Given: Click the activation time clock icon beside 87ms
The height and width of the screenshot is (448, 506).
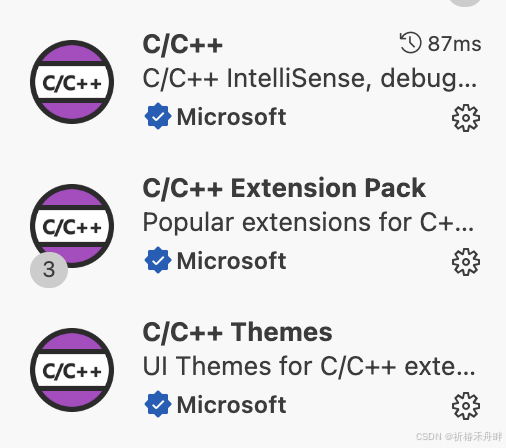Looking at the screenshot, I should point(411,43).
